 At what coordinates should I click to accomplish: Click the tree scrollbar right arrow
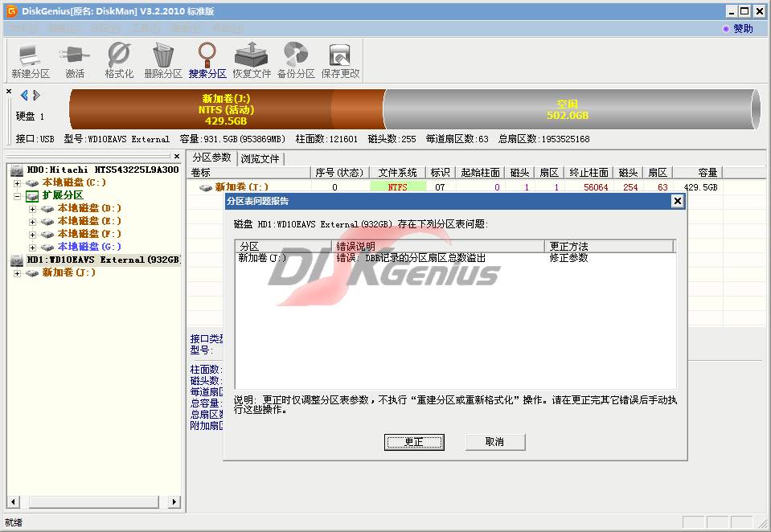click(174, 501)
